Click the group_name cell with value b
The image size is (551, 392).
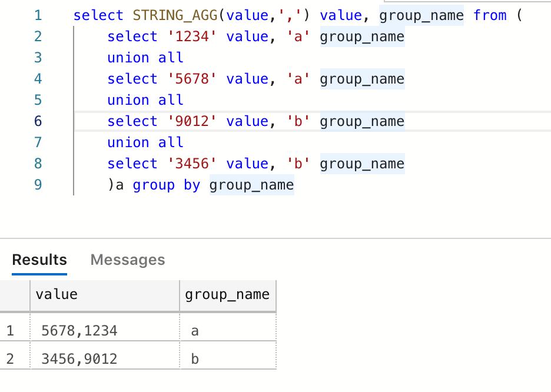point(228,358)
